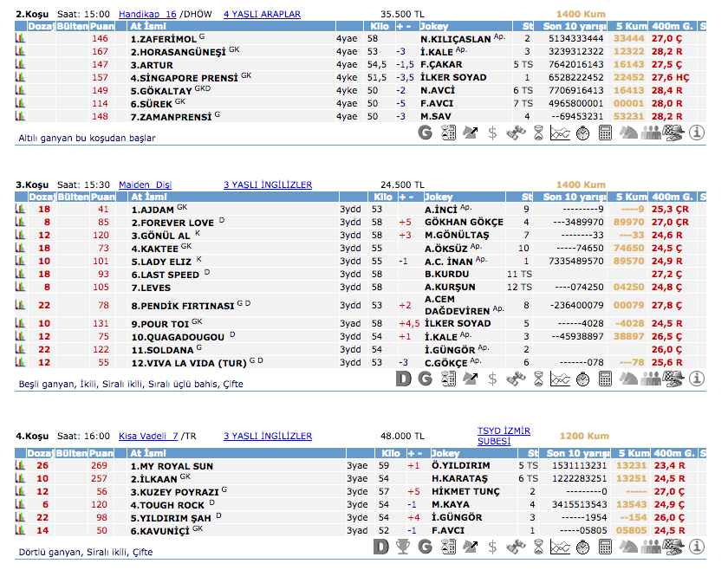The height and width of the screenshot is (570, 728).
Task: Open the line graph icon under race 2
Action: point(560,133)
